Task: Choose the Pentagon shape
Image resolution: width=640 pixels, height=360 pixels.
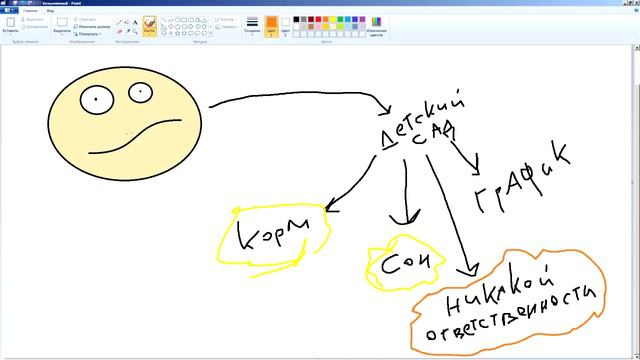Action: pos(178,27)
